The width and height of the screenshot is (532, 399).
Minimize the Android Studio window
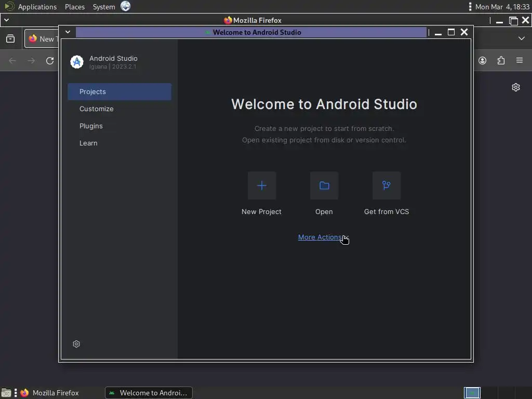point(438,33)
